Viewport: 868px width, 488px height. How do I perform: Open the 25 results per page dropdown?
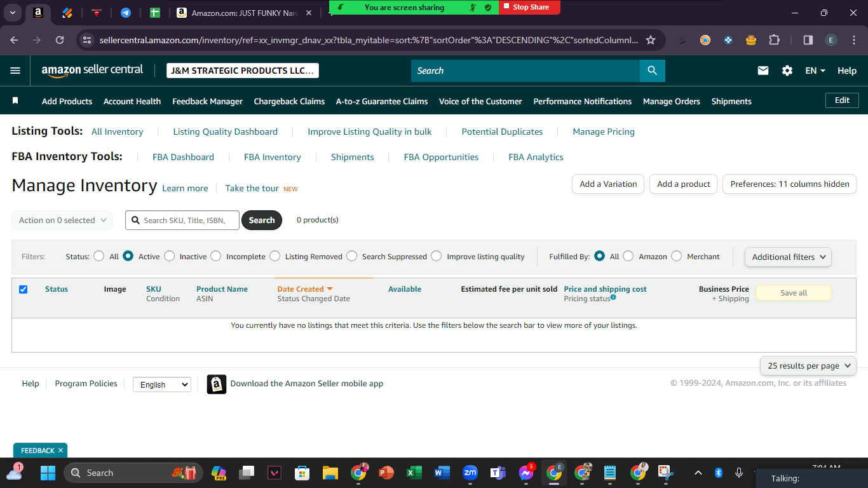808,366
